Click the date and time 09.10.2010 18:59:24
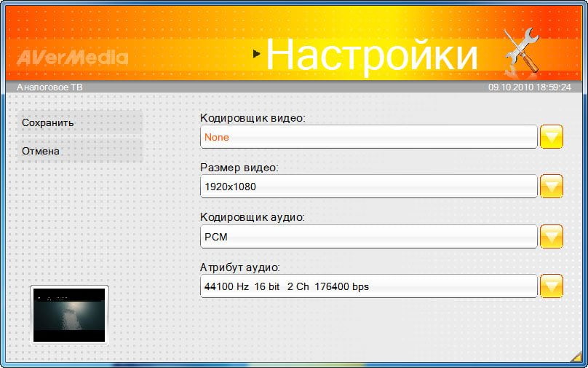The width and height of the screenshot is (588, 368). pyautogui.click(x=530, y=87)
